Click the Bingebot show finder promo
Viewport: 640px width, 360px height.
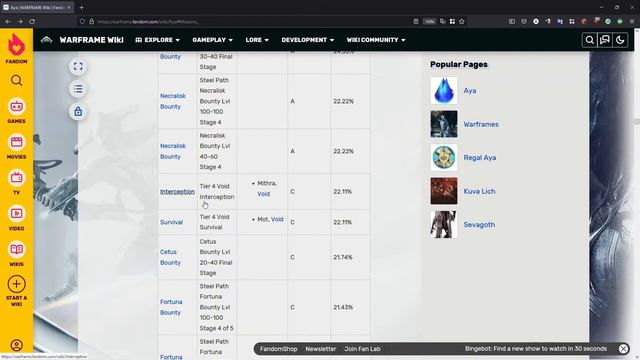[536, 349]
